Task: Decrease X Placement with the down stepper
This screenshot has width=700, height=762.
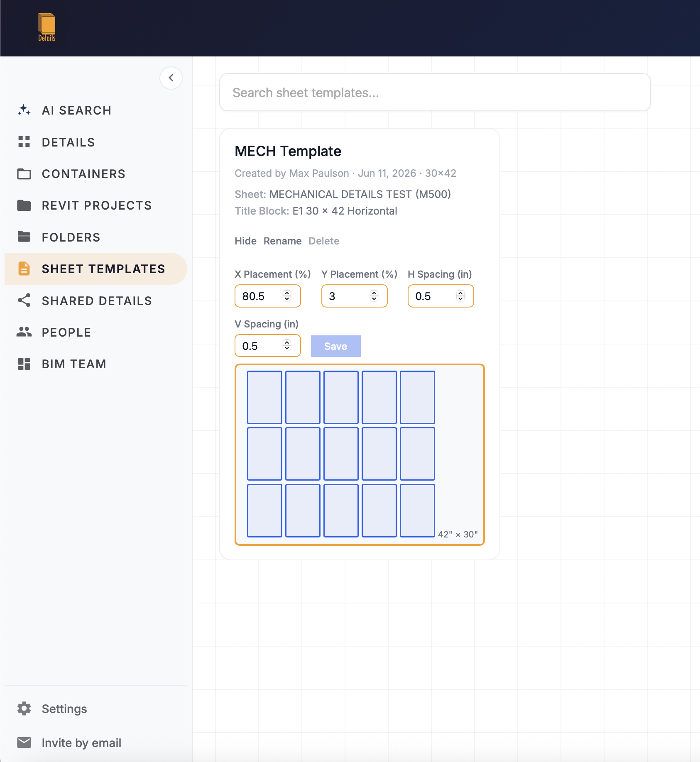Action: coord(287,299)
